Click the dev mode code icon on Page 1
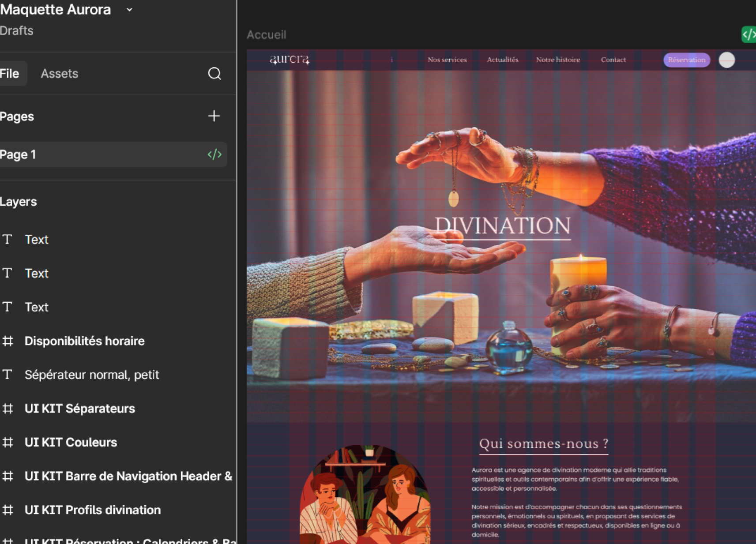Screen dimensions: 756x544 214,154
